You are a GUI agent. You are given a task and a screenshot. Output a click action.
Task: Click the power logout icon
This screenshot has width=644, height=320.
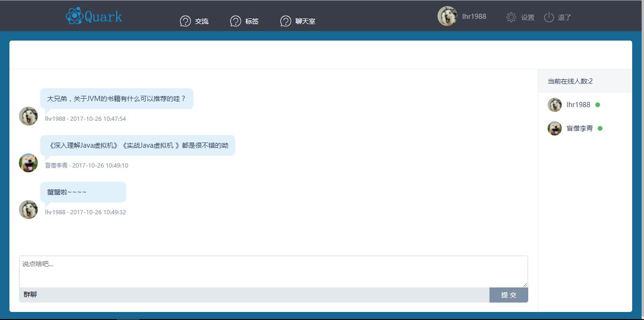pos(549,17)
